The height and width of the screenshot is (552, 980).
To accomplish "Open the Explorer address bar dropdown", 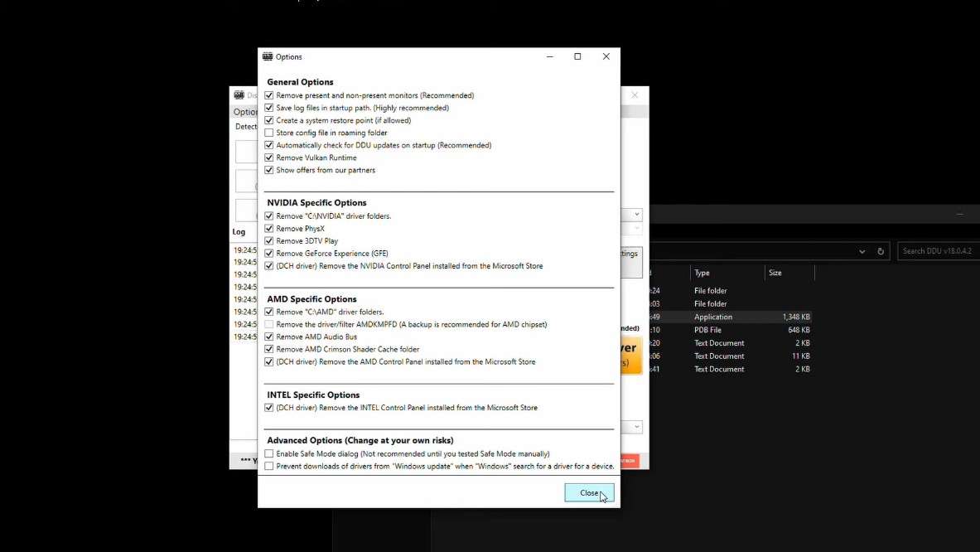I will [862, 251].
